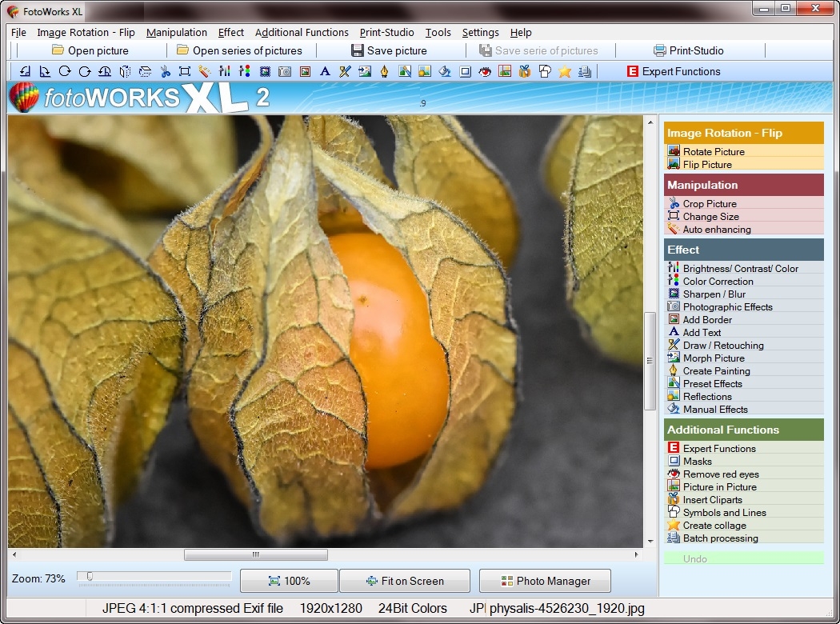Launch the Photo Manager button
This screenshot has width=840, height=624.
tap(545, 581)
